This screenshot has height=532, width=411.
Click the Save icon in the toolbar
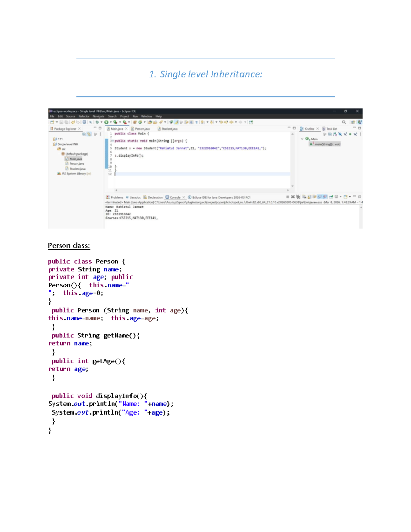coord(61,122)
